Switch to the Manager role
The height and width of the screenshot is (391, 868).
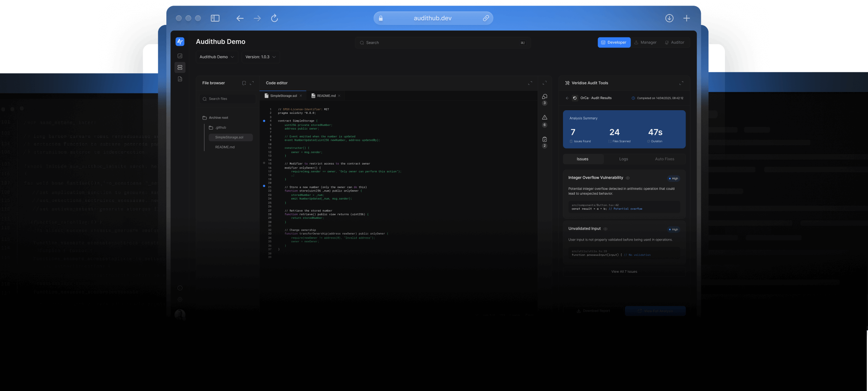(x=645, y=42)
